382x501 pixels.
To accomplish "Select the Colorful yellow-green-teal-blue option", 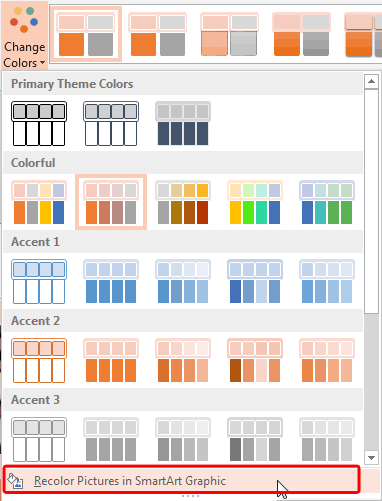I will pos(255,202).
